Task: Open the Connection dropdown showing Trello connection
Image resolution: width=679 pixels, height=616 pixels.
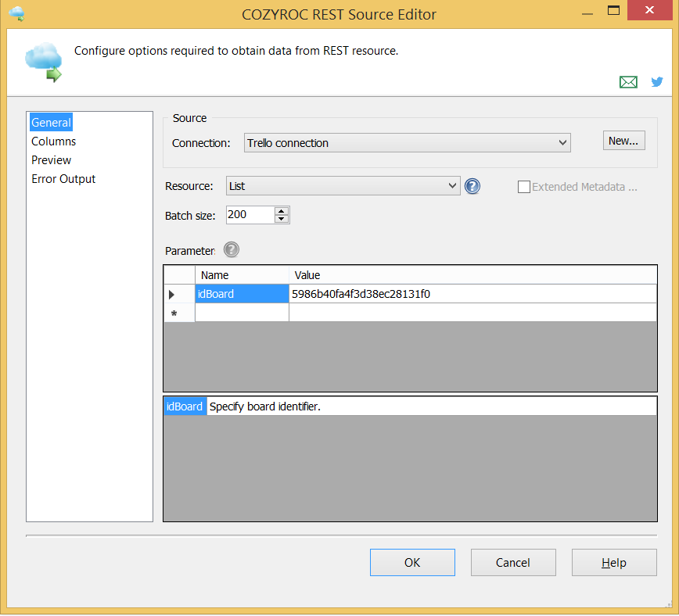Action: click(x=407, y=143)
